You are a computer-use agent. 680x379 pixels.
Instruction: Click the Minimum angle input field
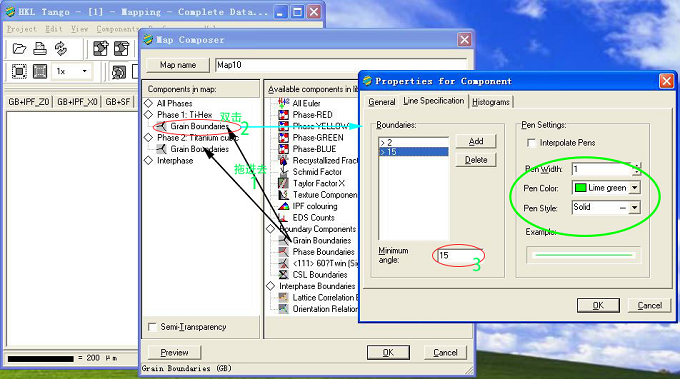coord(459,255)
